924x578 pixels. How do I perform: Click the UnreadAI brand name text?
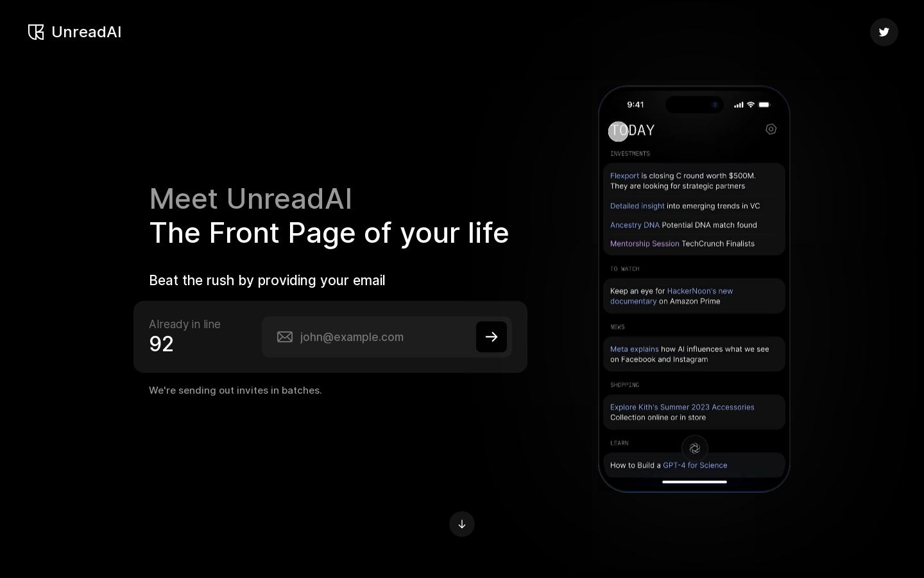pyautogui.click(x=86, y=32)
